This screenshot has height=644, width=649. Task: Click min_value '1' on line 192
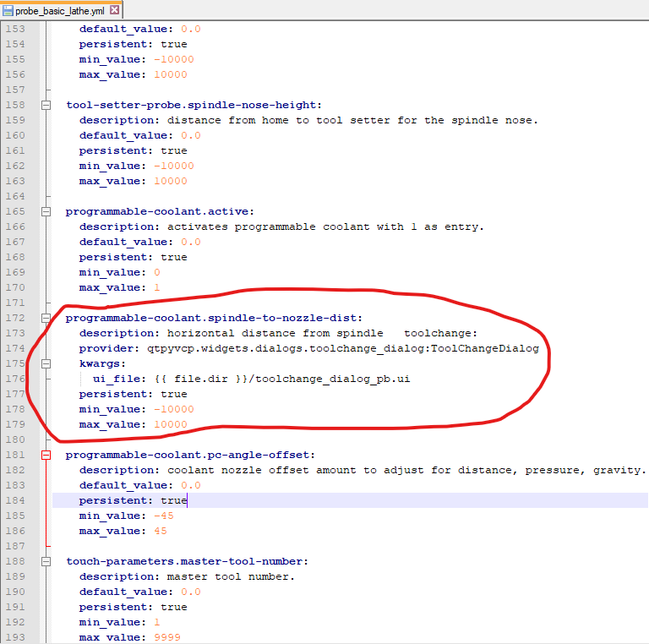[x=157, y=622]
